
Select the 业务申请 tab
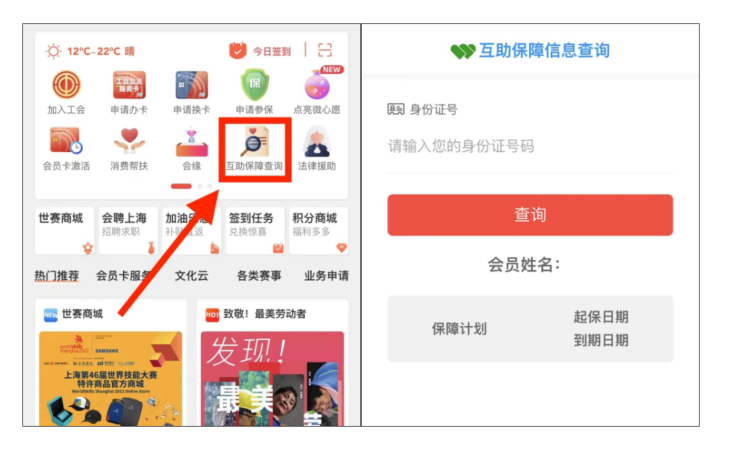(x=326, y=276)
